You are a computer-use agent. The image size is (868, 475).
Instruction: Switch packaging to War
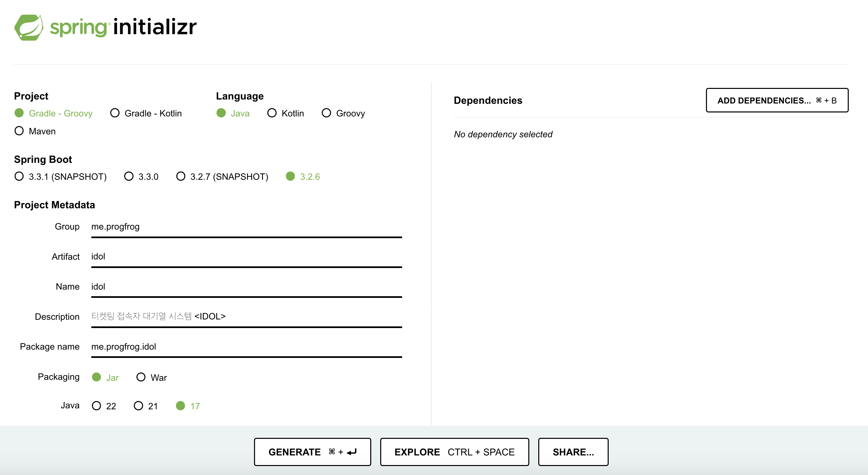coord(141,377)
